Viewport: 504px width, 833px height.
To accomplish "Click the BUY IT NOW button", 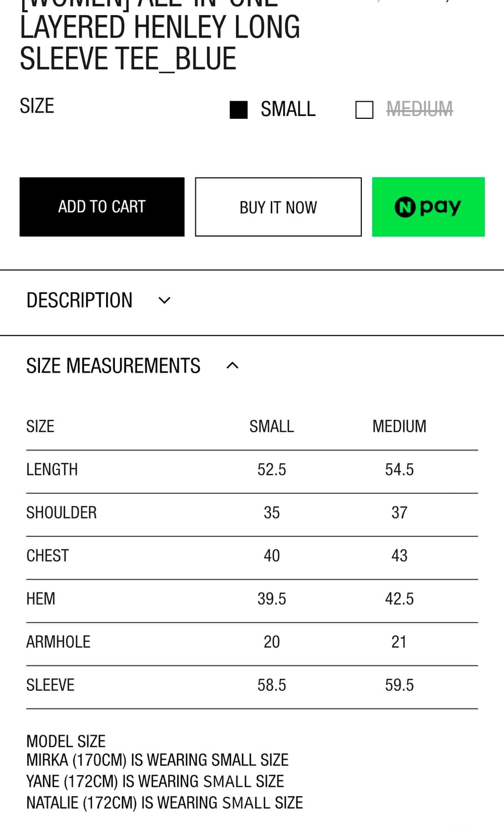I will (x=278, y=207).
